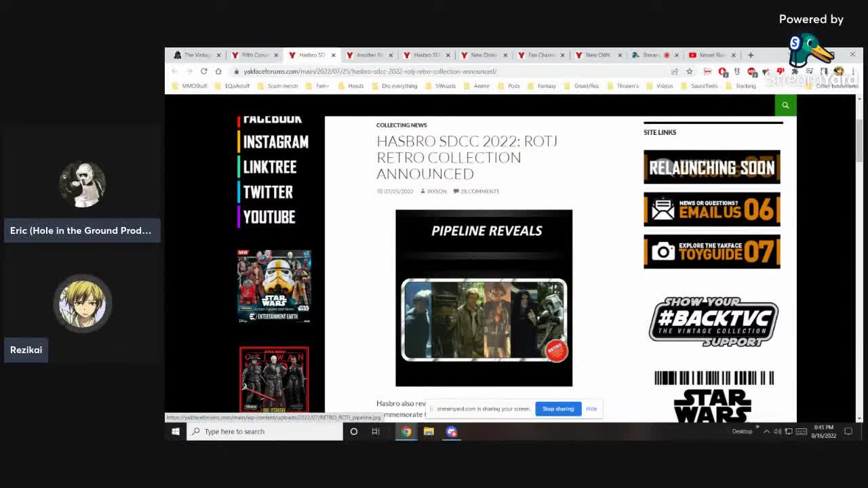Open the purple app icon on taskbar

click(x=452, y=431)
